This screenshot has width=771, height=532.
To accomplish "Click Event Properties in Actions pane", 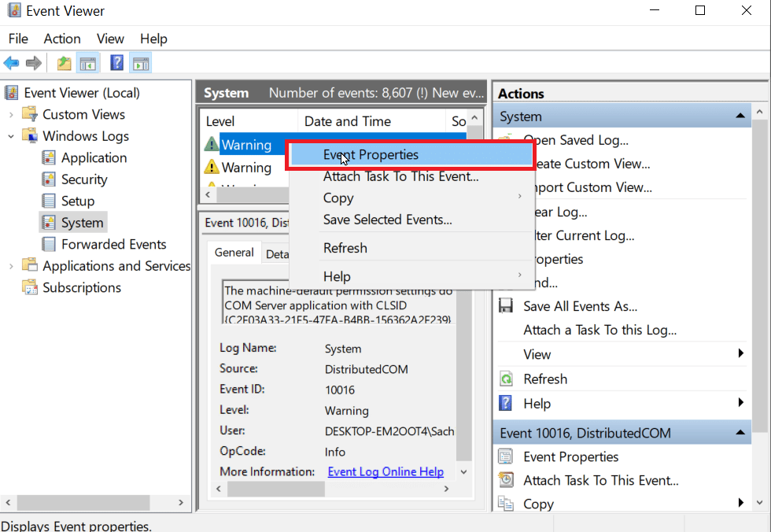I will coord(570,456).
